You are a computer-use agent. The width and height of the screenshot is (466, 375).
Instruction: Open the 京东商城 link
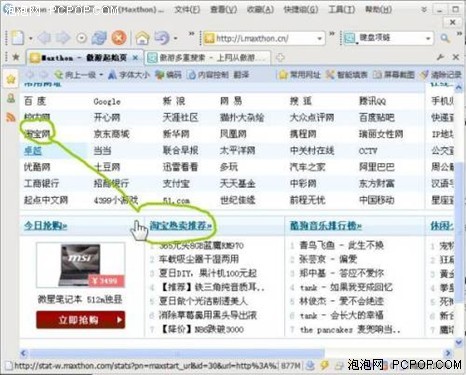pyautogui.click(x=111, y=134)
